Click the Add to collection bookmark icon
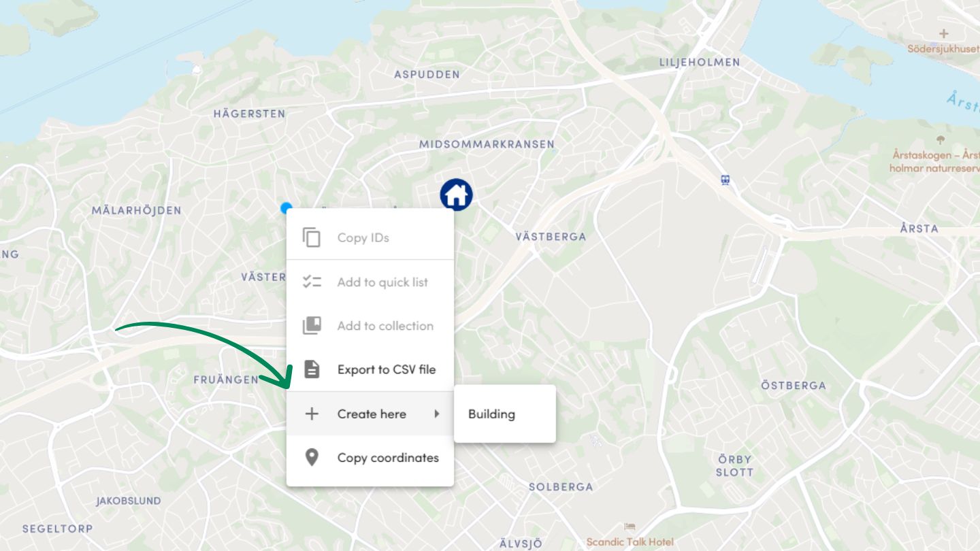Image resolution: width=980 pixels, height=551 pixels. click(312, 325)
